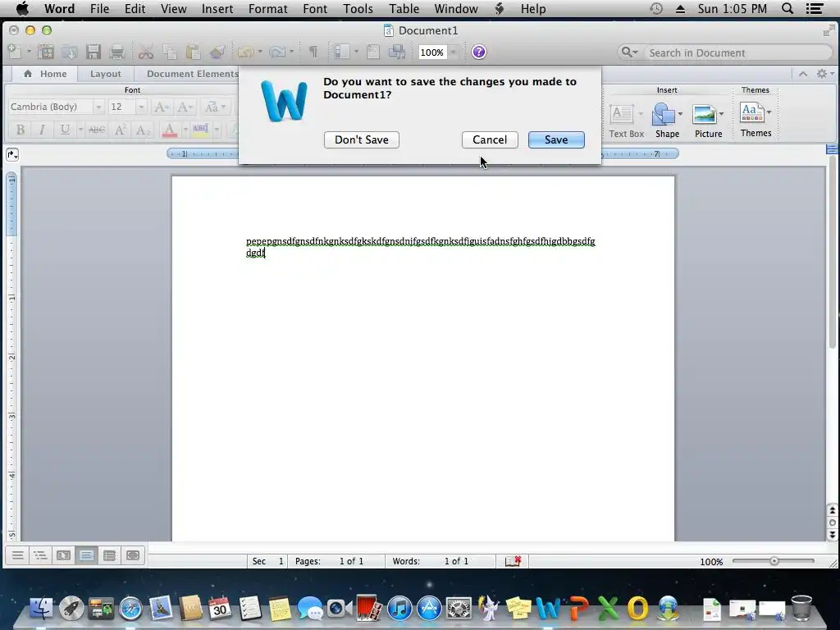Switch to Draft view icon
Viewport: 840px width, 630px height.
(18, 555)
